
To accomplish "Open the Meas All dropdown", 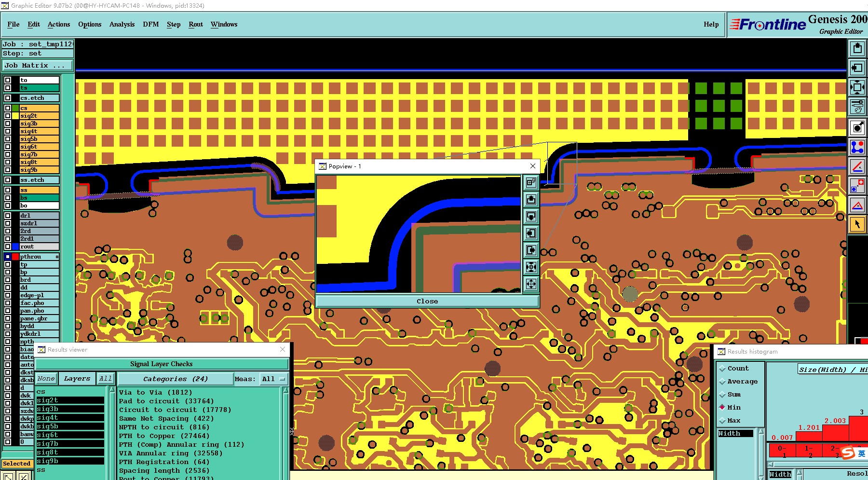I will click(x=274, y=379).
